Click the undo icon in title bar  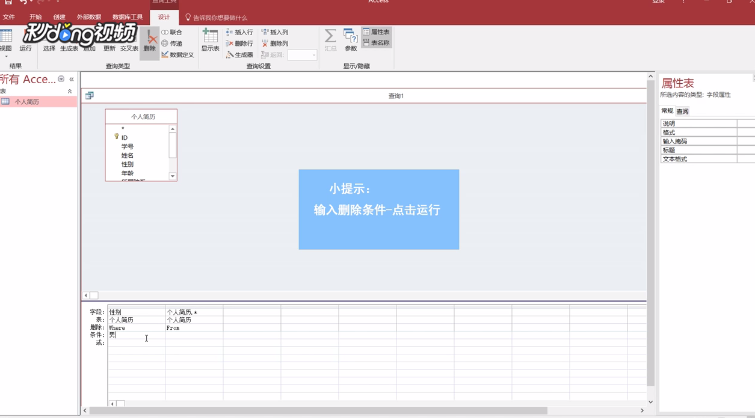pyautogui.click(x=23, y=2)
